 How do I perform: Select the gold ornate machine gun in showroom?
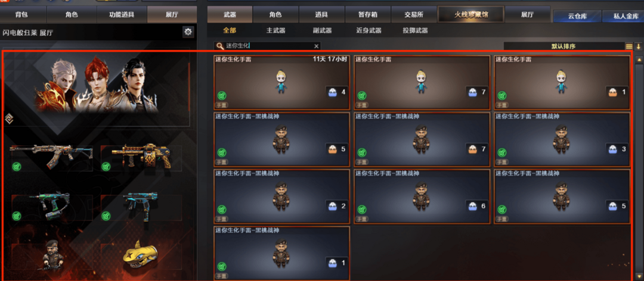coord(141,157)
